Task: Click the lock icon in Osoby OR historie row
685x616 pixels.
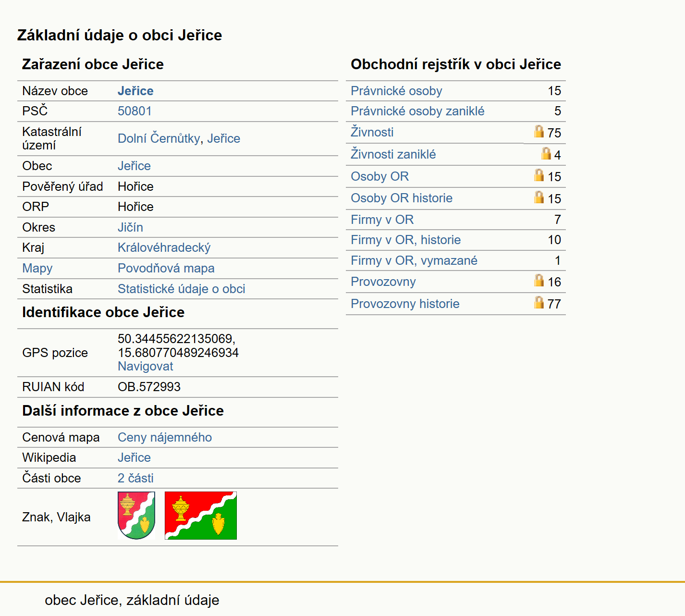Action: (539, 197)
